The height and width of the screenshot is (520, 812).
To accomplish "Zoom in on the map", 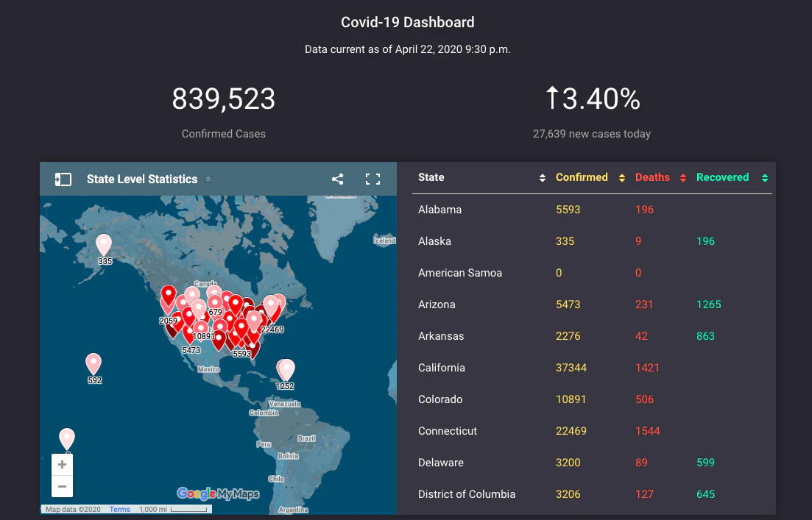I will point(62,465).
